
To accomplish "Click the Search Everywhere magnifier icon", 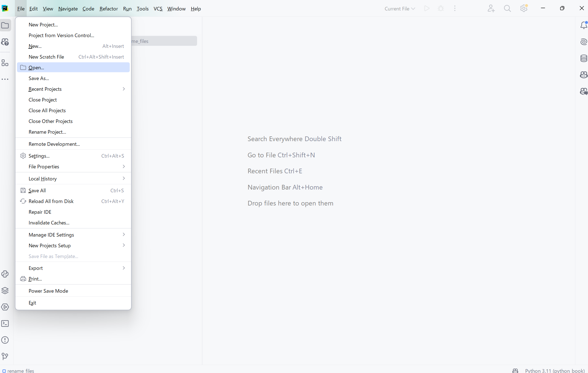I will 507,9.
